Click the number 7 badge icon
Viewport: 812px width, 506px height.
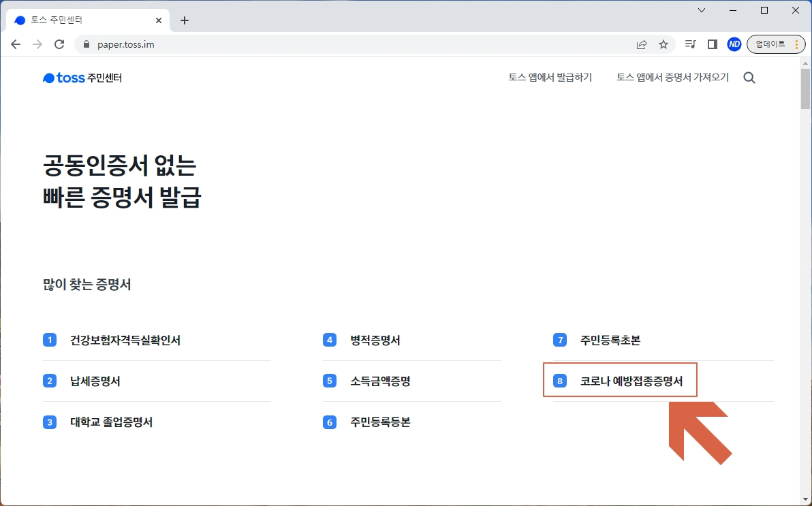click(560, 341)
